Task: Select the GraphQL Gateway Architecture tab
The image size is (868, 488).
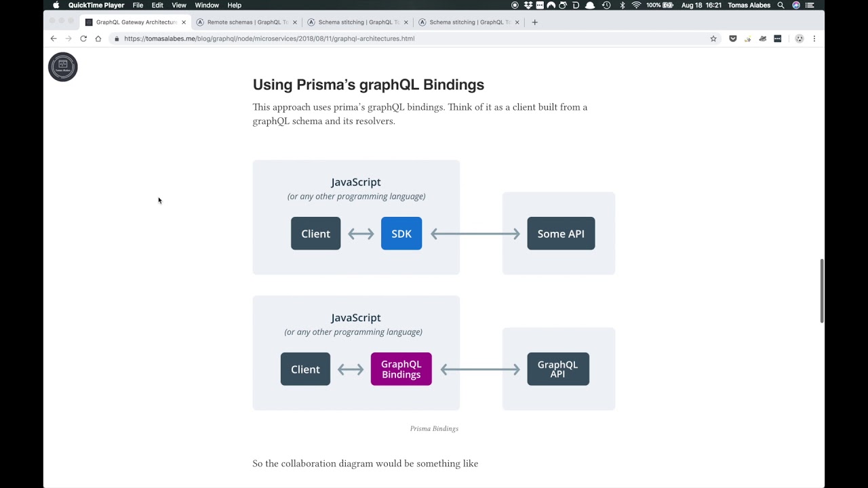Action: click(136, 22)
